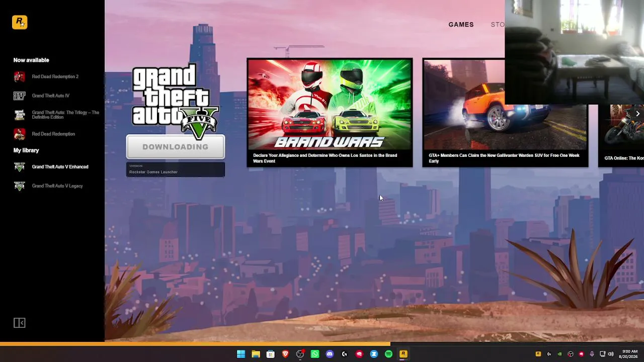The width and height of the screenshot is (644, 362).
Task: Click the microphone tray icon
Action: [592, 354]
